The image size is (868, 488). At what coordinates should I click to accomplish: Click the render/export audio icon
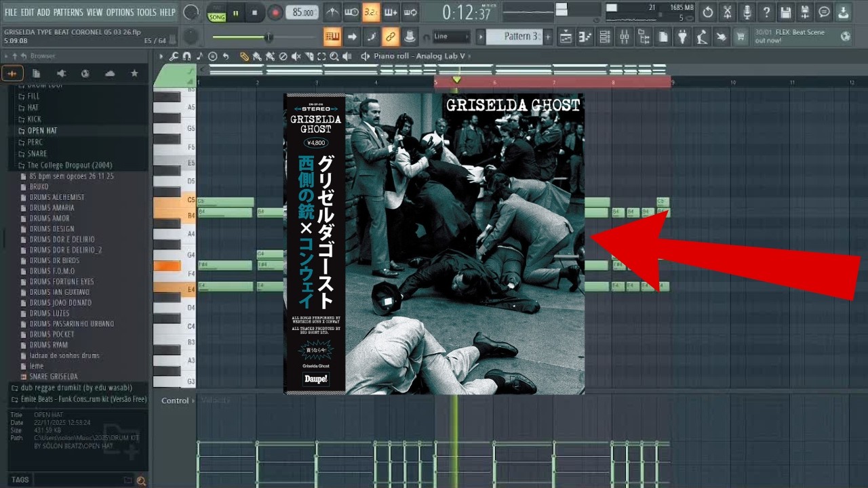click(805, 12)
